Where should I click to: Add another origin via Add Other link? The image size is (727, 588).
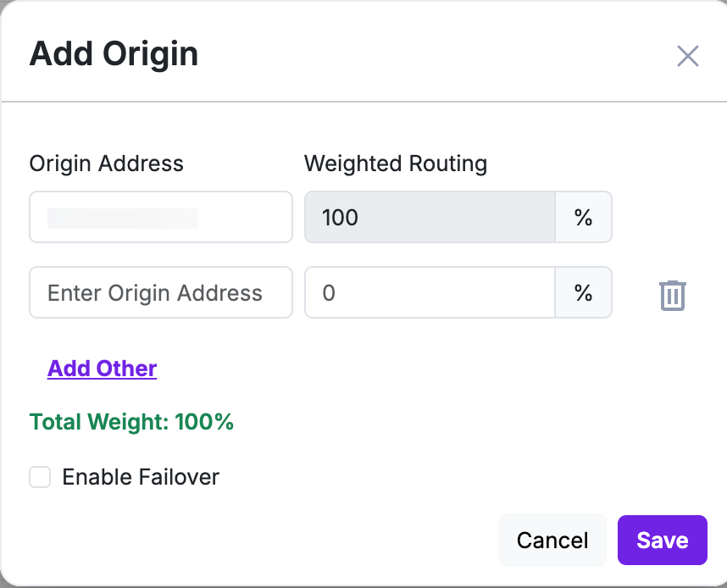coord(102,369)
